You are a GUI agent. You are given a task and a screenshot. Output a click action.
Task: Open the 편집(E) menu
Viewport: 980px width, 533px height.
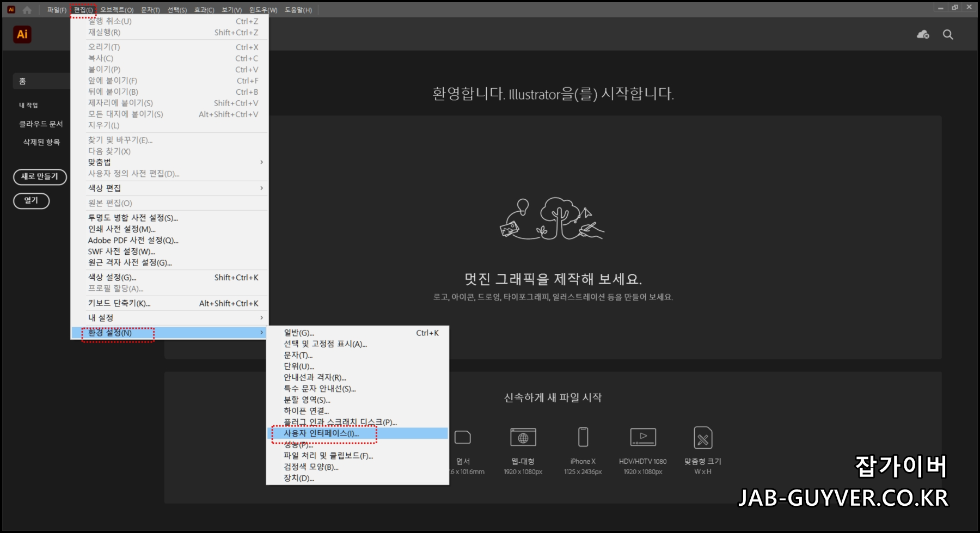pyautogui.click(x=83, y=10)
